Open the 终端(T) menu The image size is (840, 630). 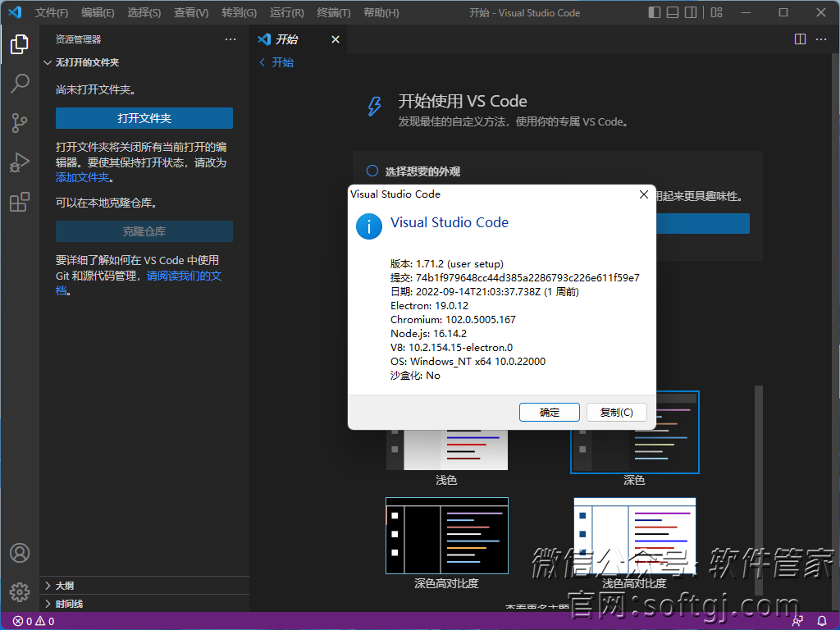tap(334, 12)
